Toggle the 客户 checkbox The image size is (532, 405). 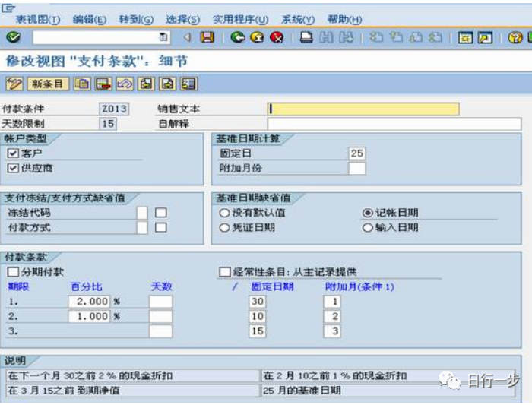13,153
